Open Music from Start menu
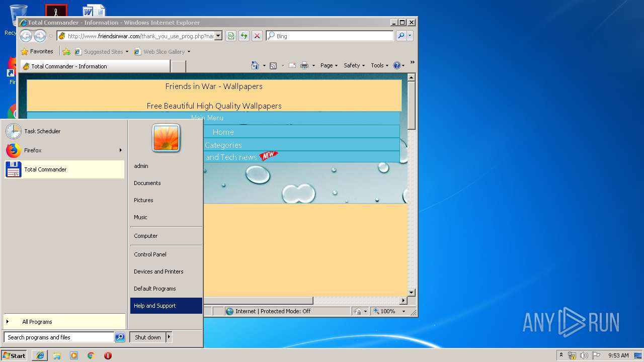 coord(166,217)
